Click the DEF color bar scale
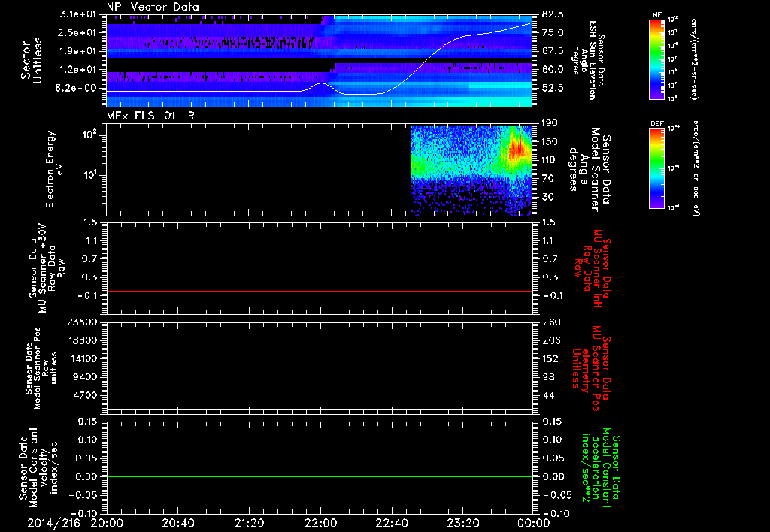 657,168
